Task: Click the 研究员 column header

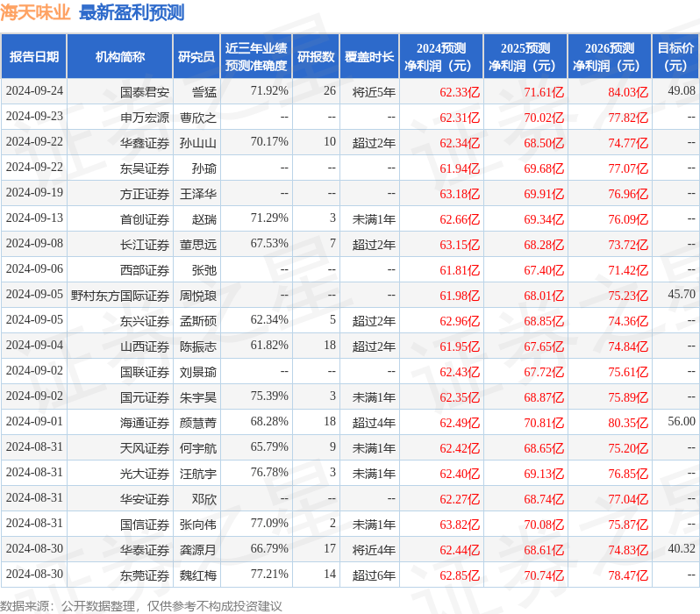Action: pyautogui.click(x=196, y=57)
